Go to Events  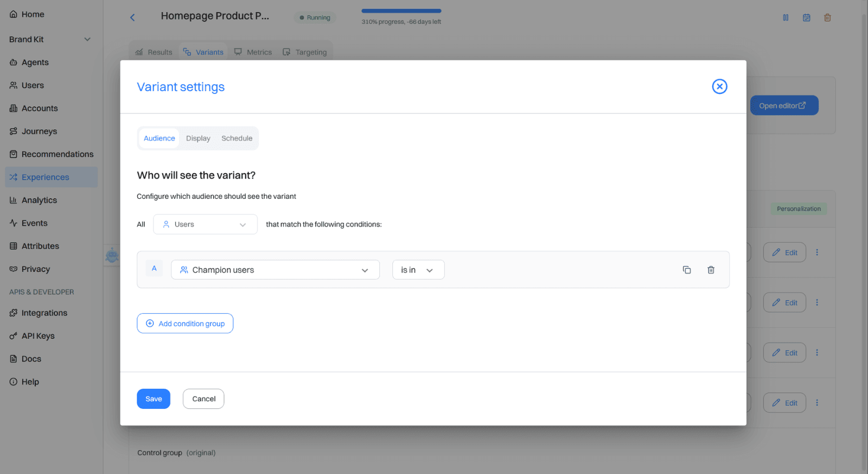[29, 223]
